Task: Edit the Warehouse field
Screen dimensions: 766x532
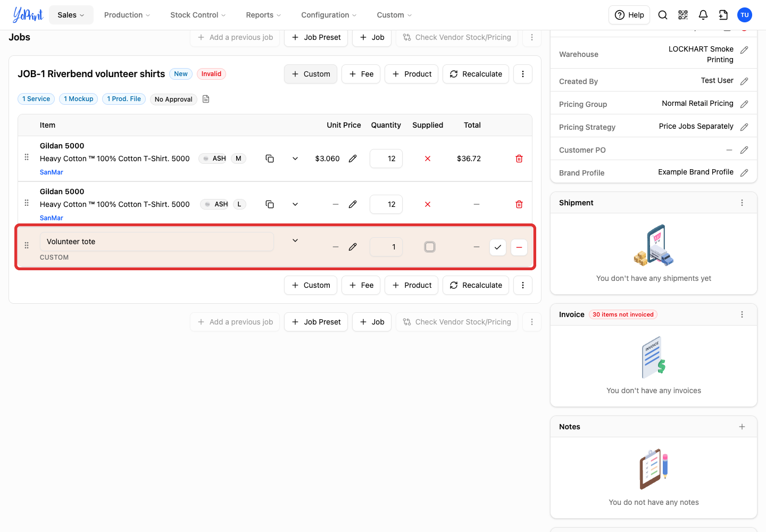Action: (x=744, y=49)
